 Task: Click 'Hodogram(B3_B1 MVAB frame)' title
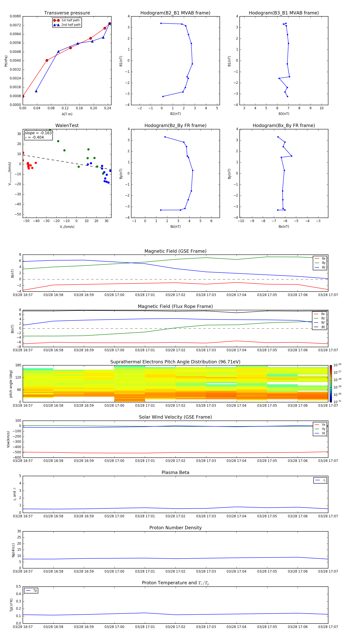point(284,13)
